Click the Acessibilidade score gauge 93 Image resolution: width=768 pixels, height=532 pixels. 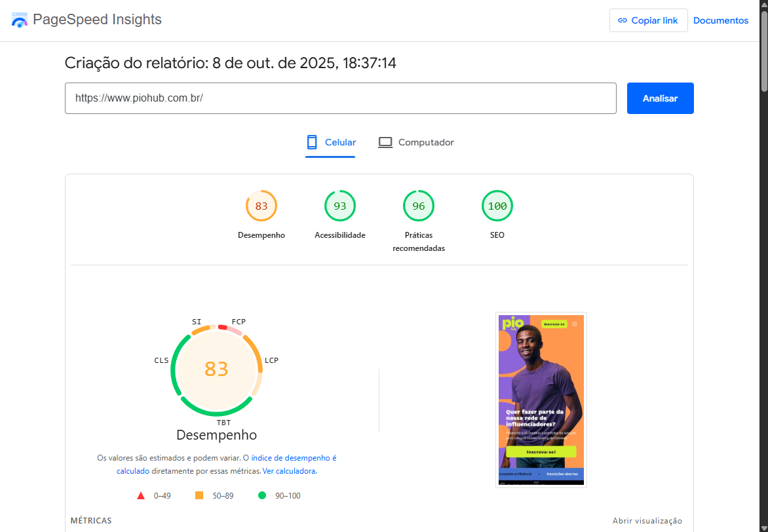click(340, 206)
